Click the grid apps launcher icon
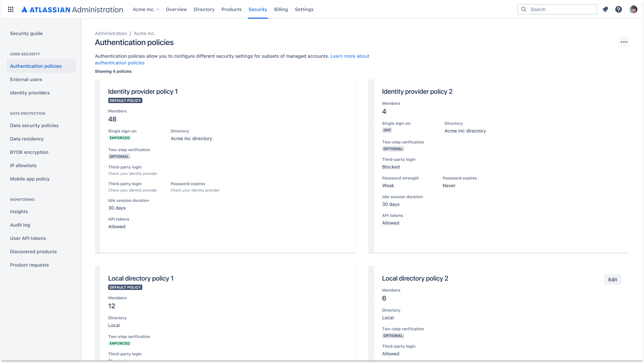This screenshot has width=644, height=363. (11, 9)
